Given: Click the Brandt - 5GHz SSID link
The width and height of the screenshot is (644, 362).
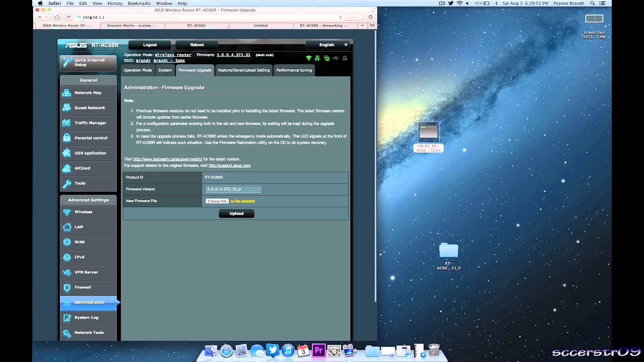Looking at the screenshot, I should click(169, 60).
